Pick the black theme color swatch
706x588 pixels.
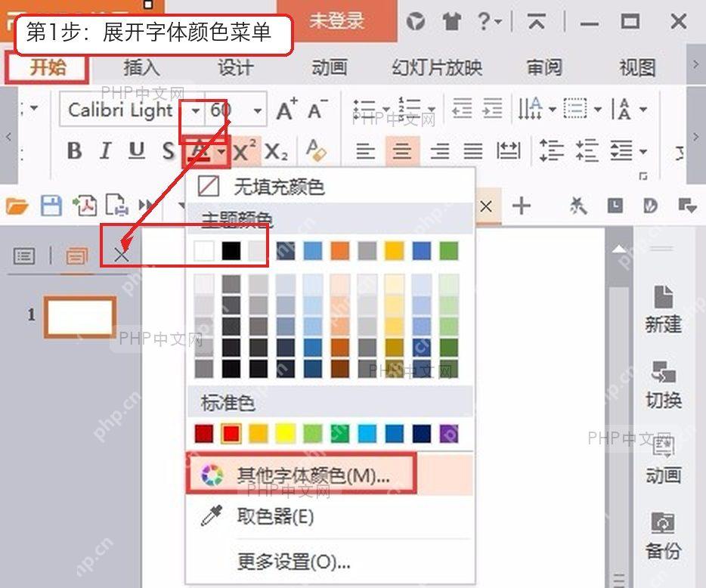pos(231,251)
